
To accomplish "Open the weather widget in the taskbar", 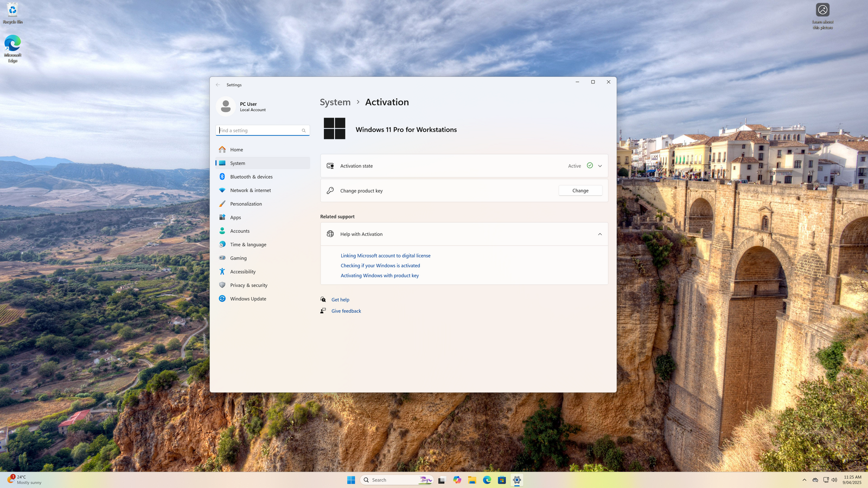I will click(24, 480).
